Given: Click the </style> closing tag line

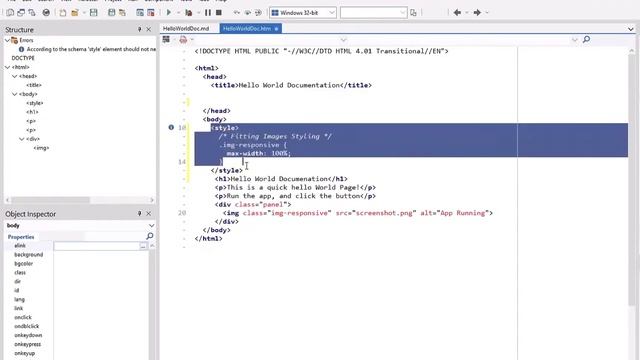Looking at the screenshot, I should point(227,170).
